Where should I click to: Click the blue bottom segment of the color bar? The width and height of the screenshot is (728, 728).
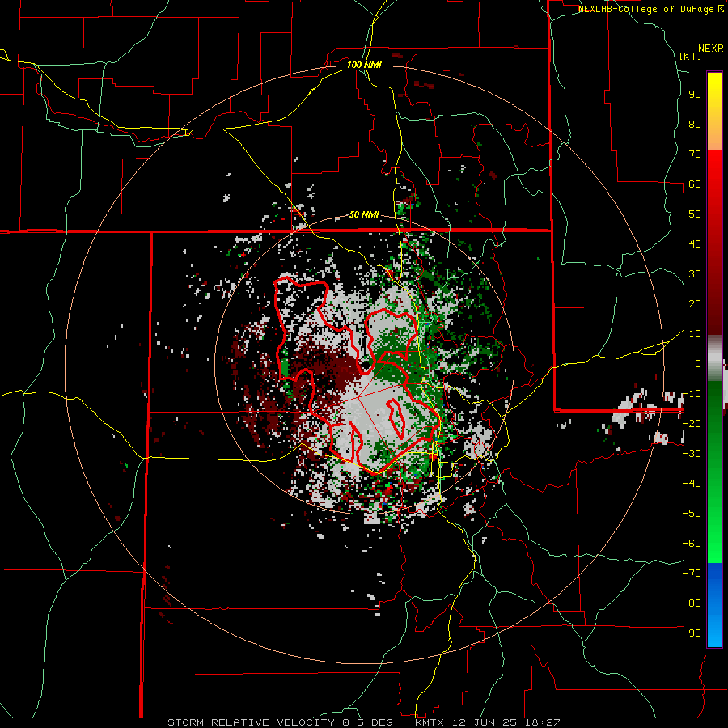tap(714, 604)
